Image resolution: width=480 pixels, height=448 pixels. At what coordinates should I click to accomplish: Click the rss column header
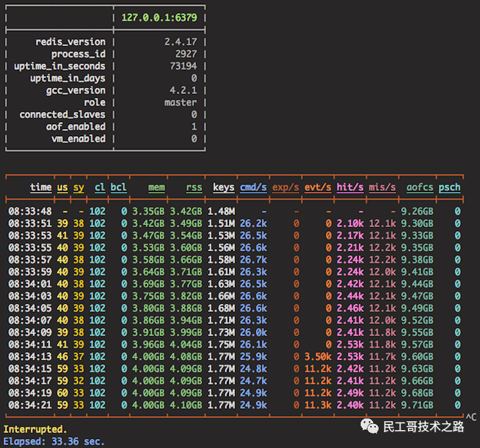(194, 187)
